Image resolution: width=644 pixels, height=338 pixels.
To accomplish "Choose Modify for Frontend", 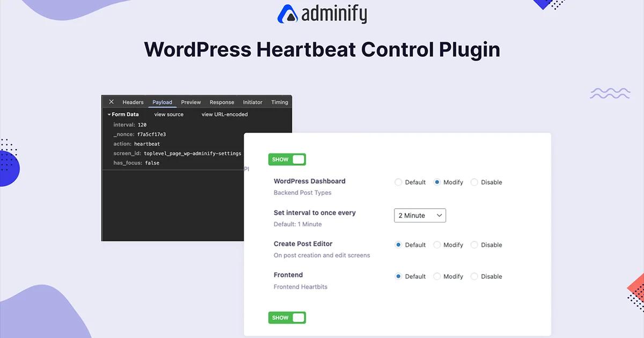I will click(x=437, y=276).
